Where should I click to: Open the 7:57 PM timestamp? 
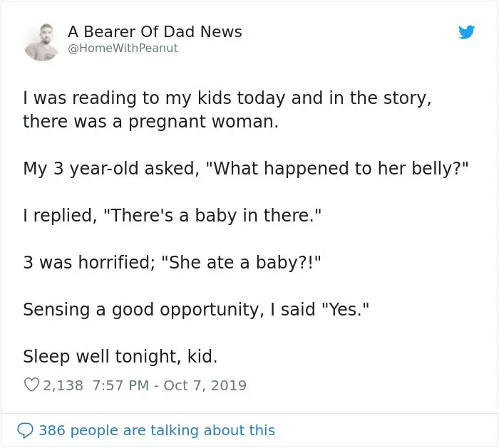coord(120,385)
